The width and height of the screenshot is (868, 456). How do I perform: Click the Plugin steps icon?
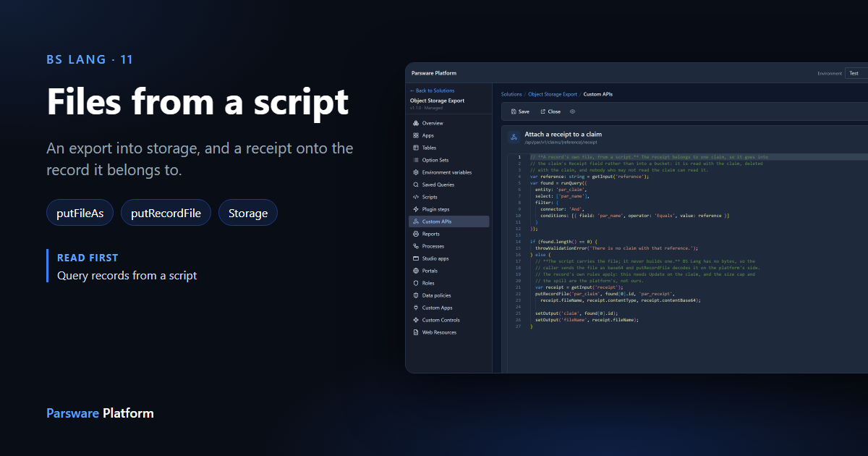[x=415, y=209]
